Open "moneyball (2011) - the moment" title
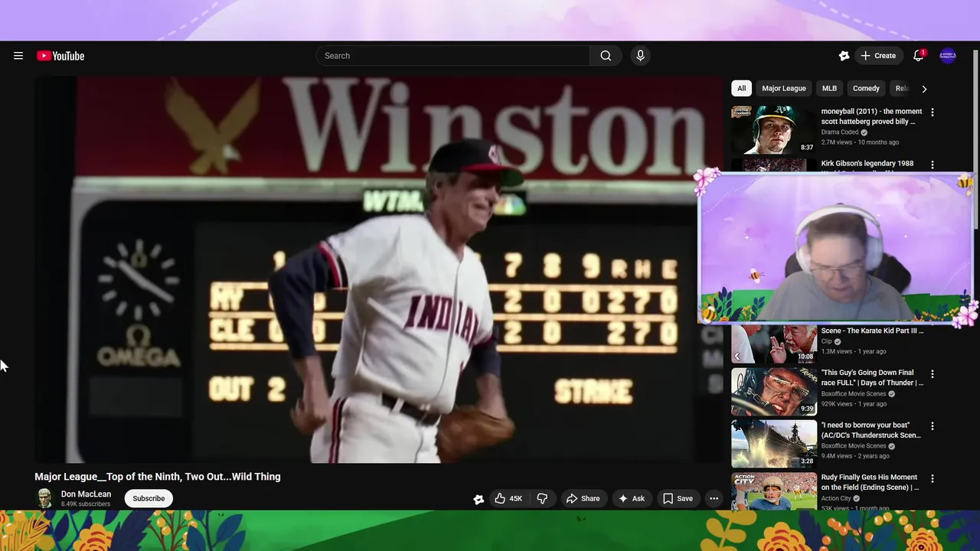The width and height of the screenshot is (980, 551). [x=871, y=116]
